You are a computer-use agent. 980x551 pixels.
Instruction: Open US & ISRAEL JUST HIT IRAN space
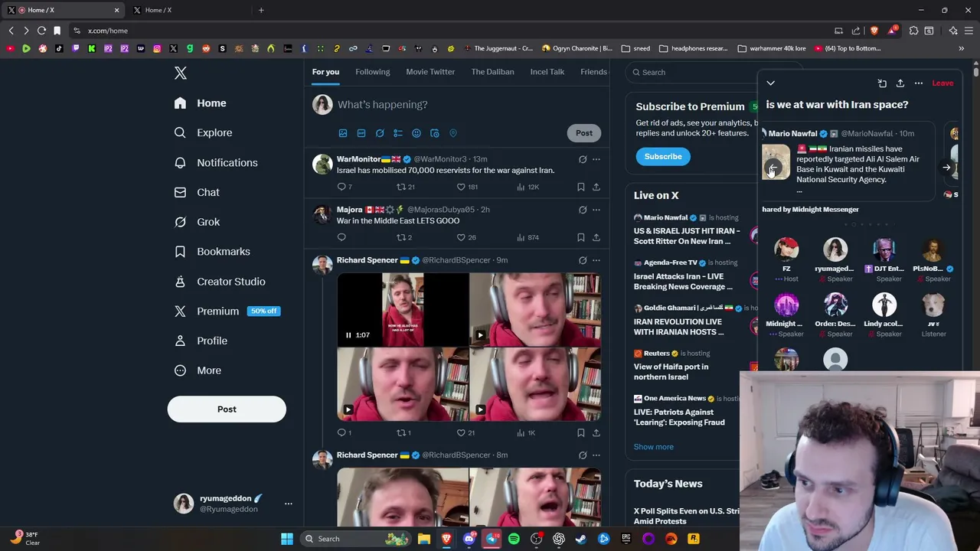pos(687,236)
